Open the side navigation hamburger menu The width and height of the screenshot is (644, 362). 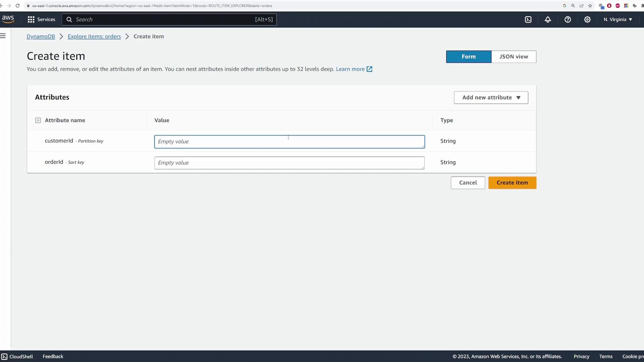3,36
